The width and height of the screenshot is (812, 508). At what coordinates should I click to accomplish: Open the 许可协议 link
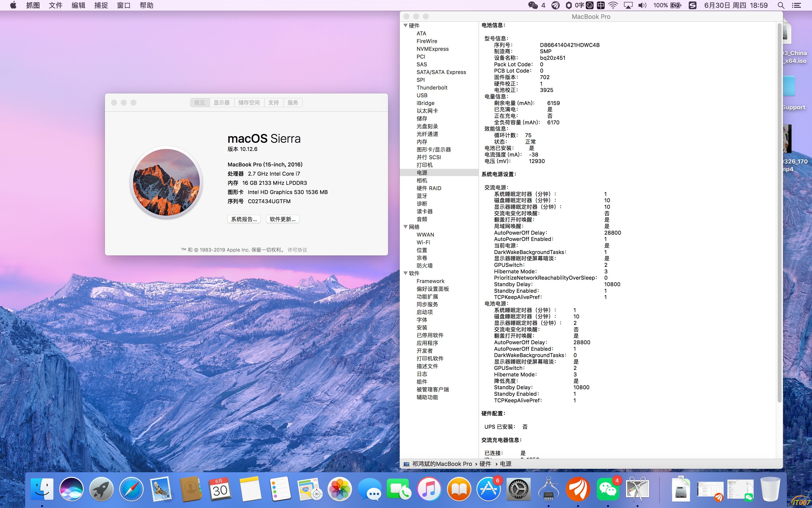297,250
